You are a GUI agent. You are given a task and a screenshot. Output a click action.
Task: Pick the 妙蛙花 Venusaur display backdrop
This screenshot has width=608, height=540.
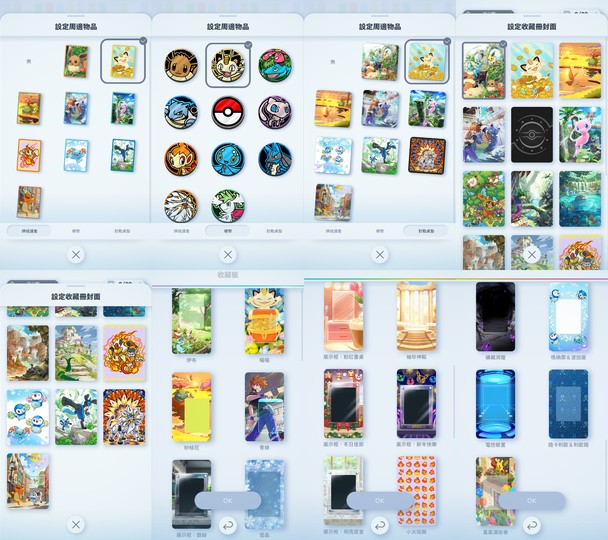tap(192, 407)
